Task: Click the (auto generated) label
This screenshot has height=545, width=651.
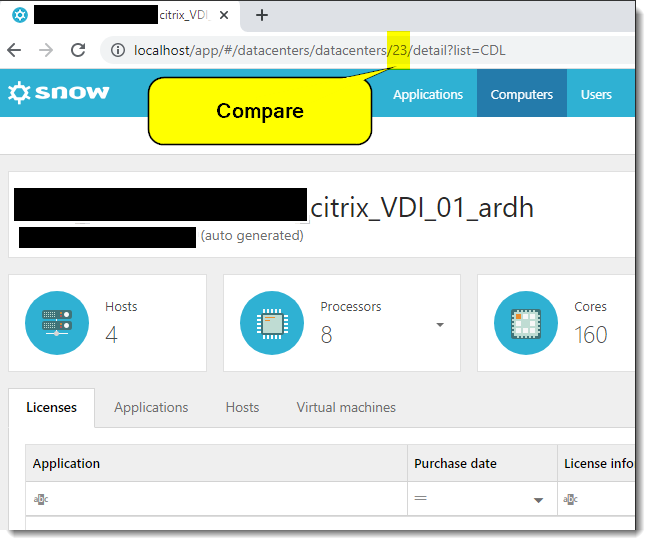Action: pos(252,236)
